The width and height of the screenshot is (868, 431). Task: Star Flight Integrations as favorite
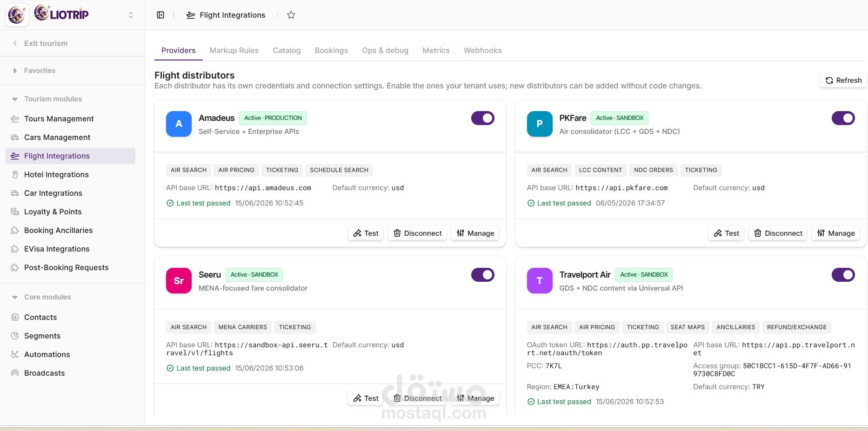point(291,15)
